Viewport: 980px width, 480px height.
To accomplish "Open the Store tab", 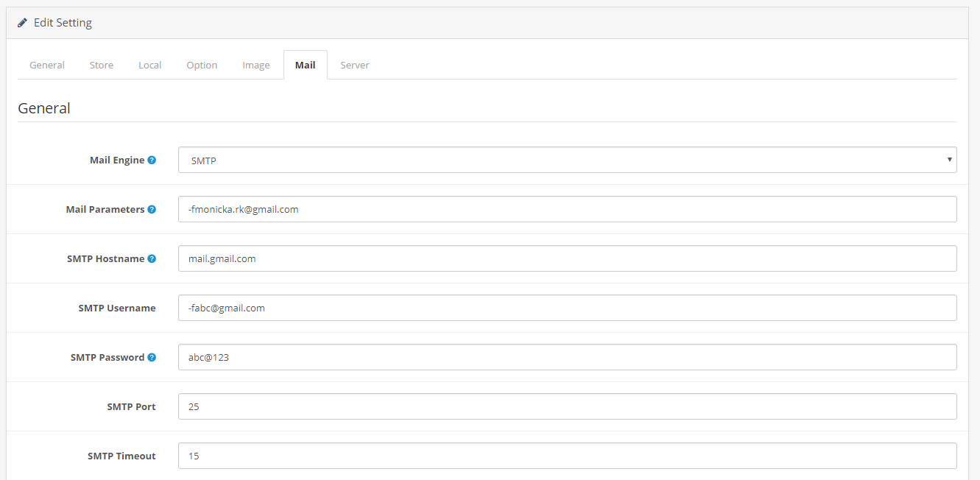I will tap(102, 65).
